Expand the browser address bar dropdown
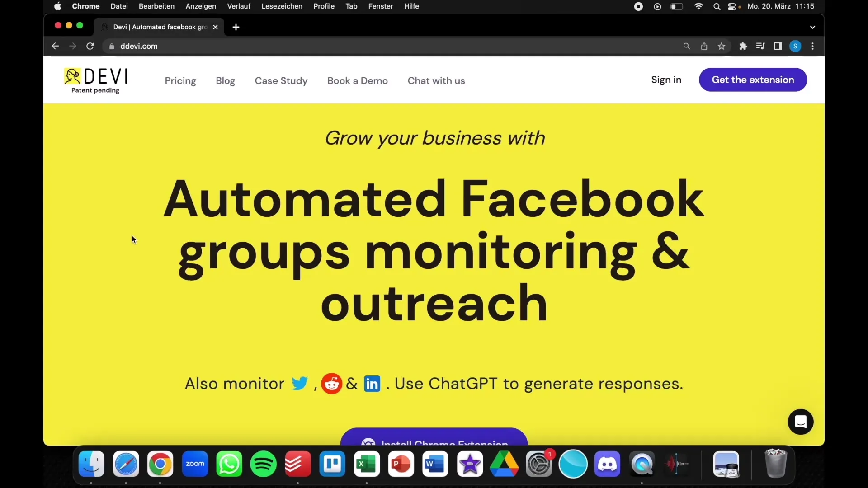This screenshot has height=488, width=868. 812,27
